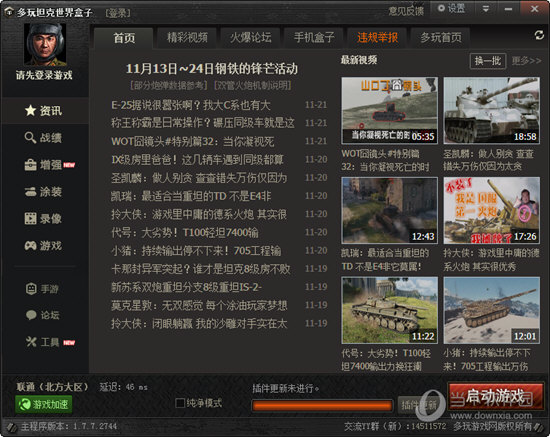The width and height of the screenshot is (550, 437).
Task: Click the refresh icon at top right
Action: coord(539,35)
